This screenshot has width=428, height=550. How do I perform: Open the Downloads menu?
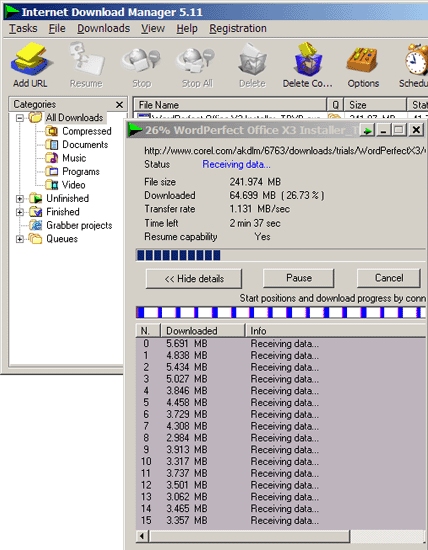click(103, 28)
